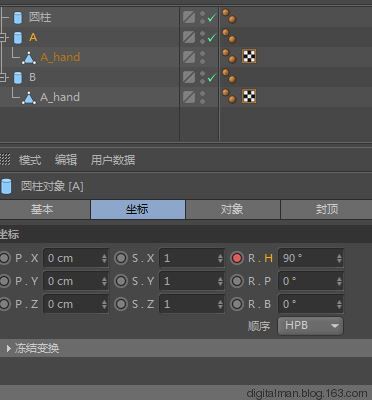This screenshot has height=400, width=372.
Task: Toggle visibility dots of A_hand under B
Action: pos(202,97)
